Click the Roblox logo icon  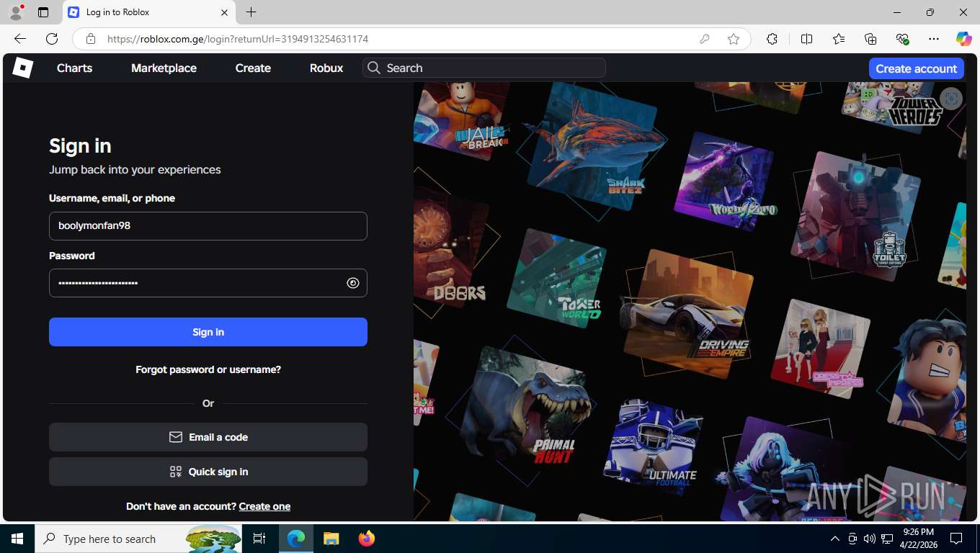click(x=23, y=68)
